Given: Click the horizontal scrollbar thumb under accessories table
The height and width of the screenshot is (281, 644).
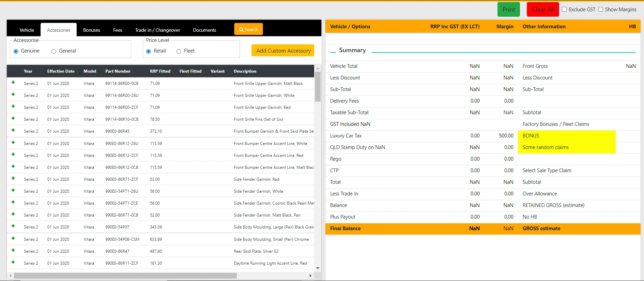Looking at the screenshot, I should pyautogui.click(x=125, y=276).
